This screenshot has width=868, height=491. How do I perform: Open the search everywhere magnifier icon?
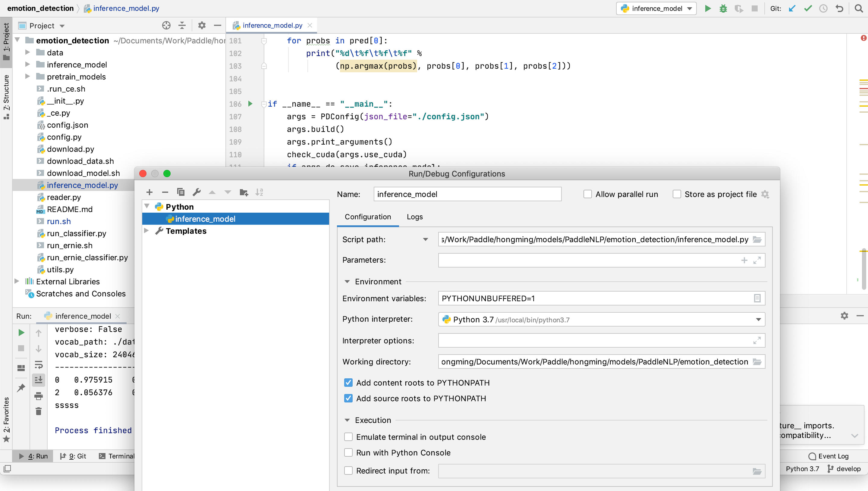859,8
